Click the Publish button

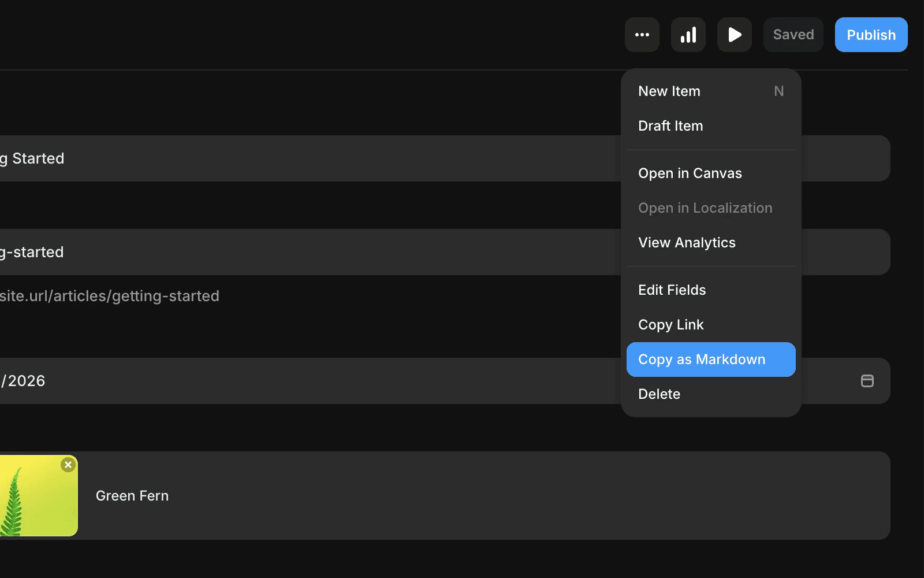[x=870, y=35]
